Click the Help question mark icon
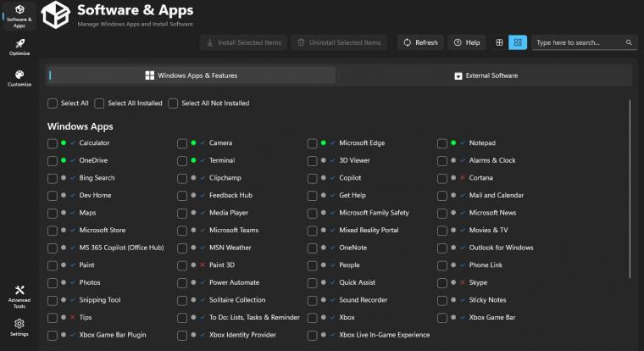This screenshot has width=644, height=351. pos(458,42)
